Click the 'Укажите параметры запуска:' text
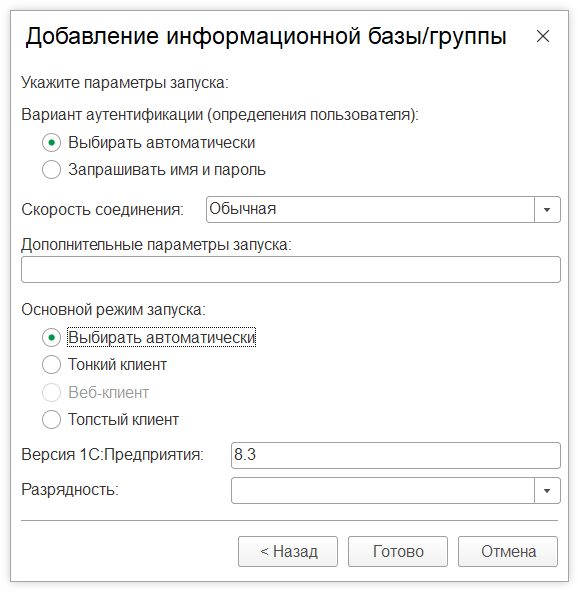Image resolution: width=578 pixels, height=592 pixels. pyautogui.click(x=125, y=83)
